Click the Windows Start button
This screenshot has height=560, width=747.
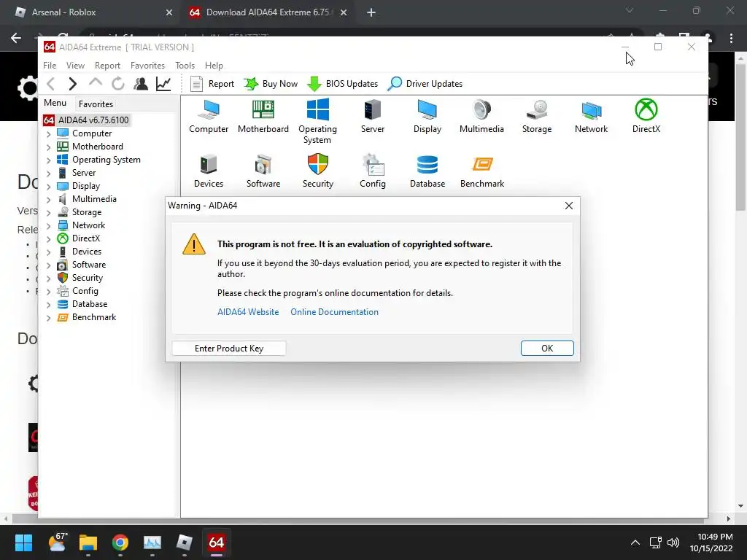tap(23, 542)
